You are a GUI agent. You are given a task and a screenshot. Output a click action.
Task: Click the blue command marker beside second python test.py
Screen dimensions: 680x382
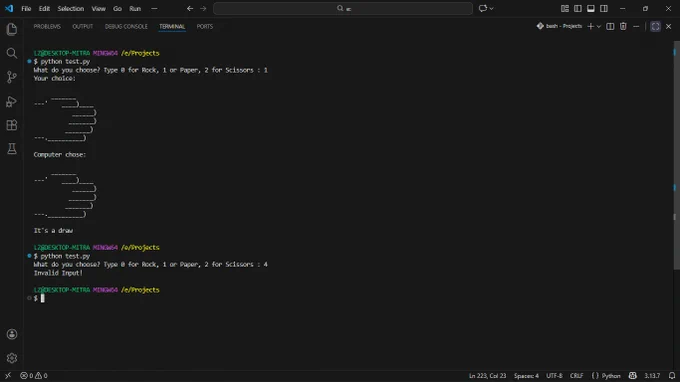29,256
